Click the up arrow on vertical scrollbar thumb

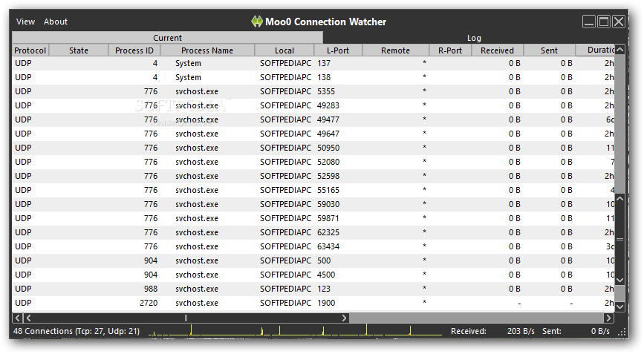[x=619, y=199]
